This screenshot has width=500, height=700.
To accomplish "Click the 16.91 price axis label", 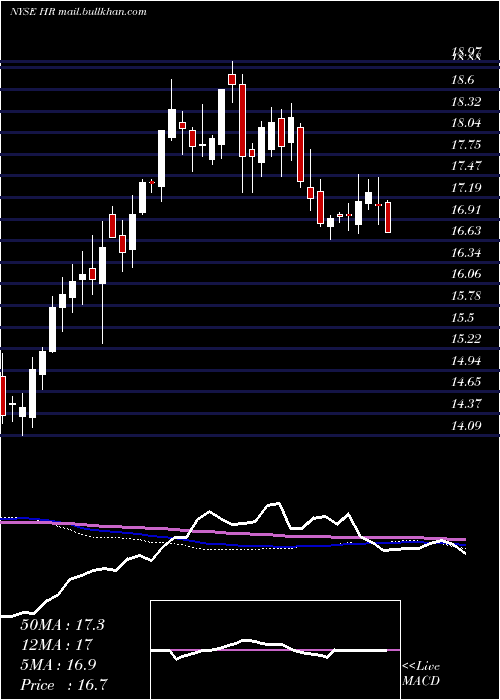I will click(467, 209).
